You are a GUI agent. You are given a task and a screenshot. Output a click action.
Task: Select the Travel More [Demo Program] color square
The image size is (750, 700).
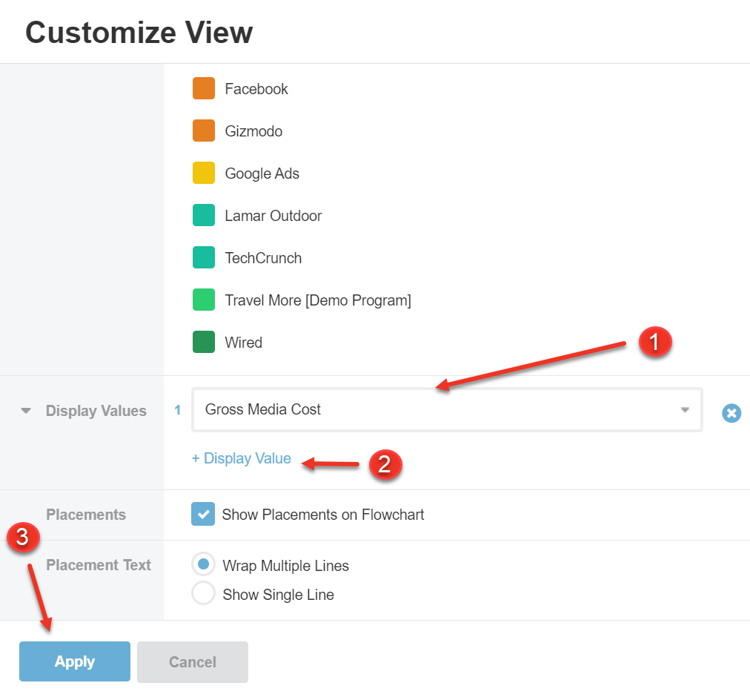(x=204, y=300)
